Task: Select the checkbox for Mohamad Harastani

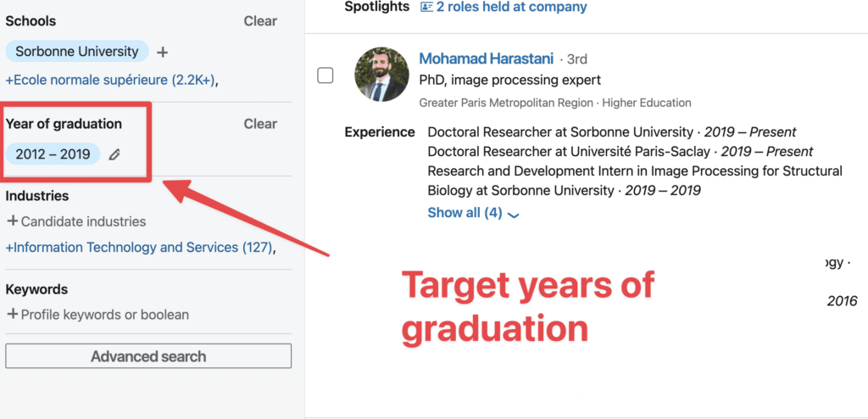Action: tap(325, 75)
